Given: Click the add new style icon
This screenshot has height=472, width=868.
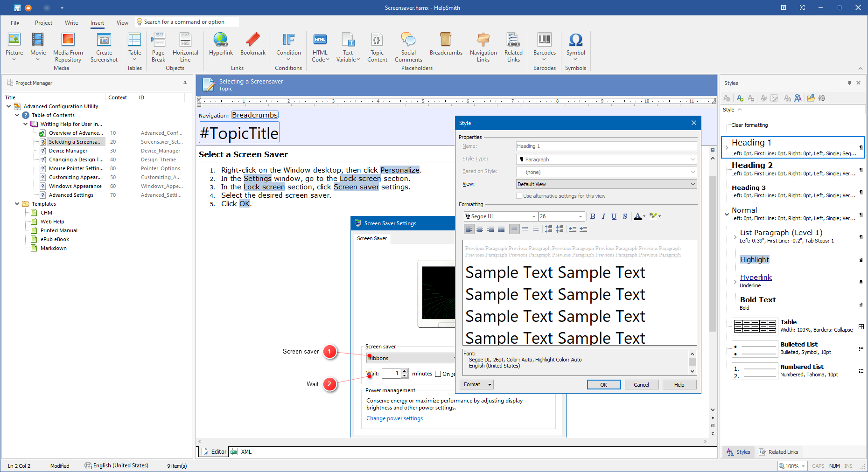Looking at the screenshot, I should [740, 98].
